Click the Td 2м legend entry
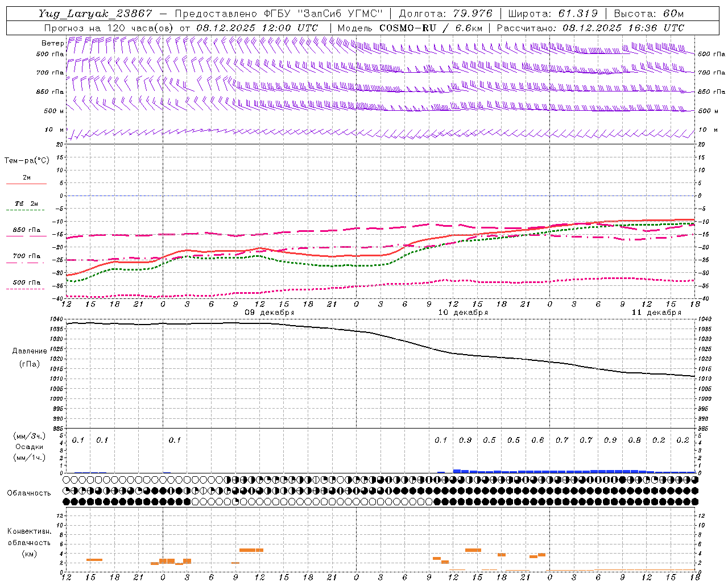 (x=27, y=203)
